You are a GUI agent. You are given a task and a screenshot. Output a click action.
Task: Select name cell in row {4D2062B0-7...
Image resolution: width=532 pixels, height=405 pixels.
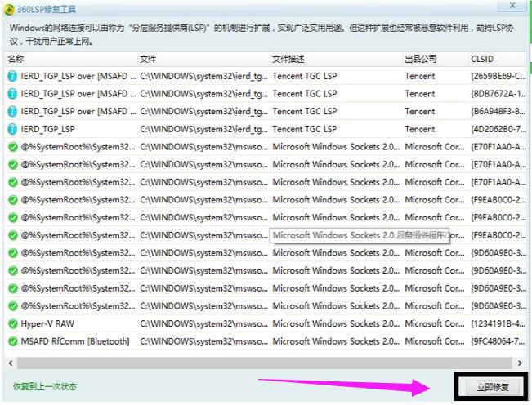[48, 129]
